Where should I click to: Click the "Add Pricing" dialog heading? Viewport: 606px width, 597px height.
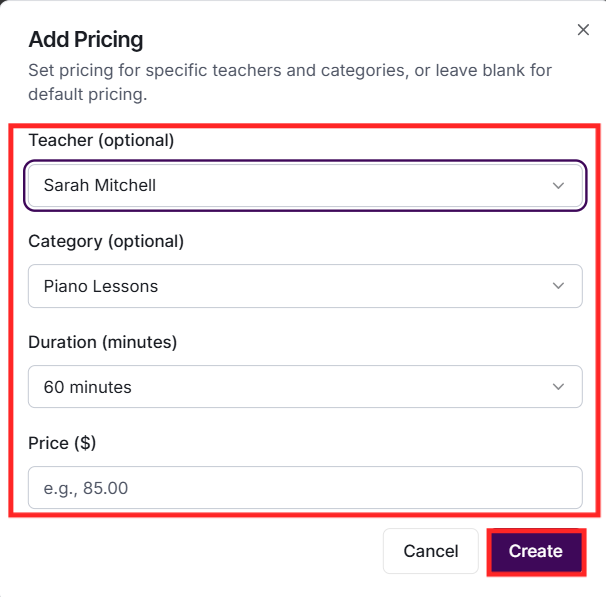click(x=86, y=40)
